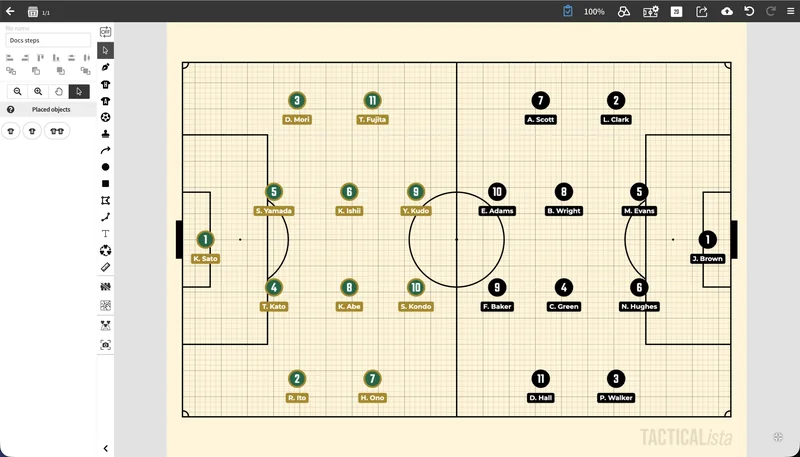800x457 pixels.
Task: Click the D. Mori name label
Action: (x=297, y=120)
